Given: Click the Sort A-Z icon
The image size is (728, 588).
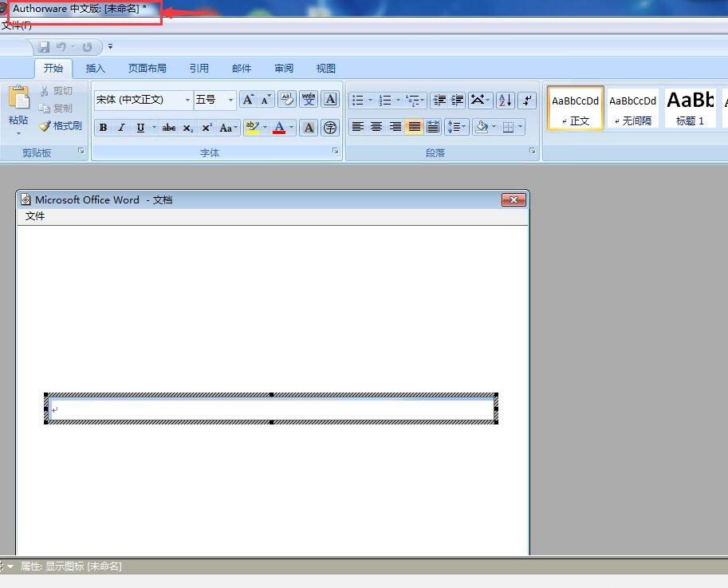Looking at the screenshot, I should 506,100.
